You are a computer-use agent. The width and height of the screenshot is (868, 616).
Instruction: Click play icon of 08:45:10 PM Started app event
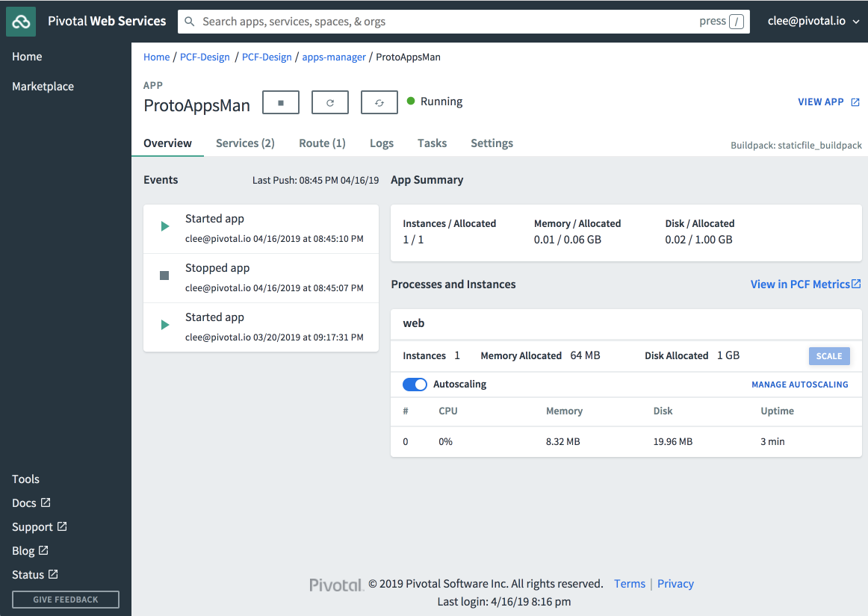click(x=164, y=226)
